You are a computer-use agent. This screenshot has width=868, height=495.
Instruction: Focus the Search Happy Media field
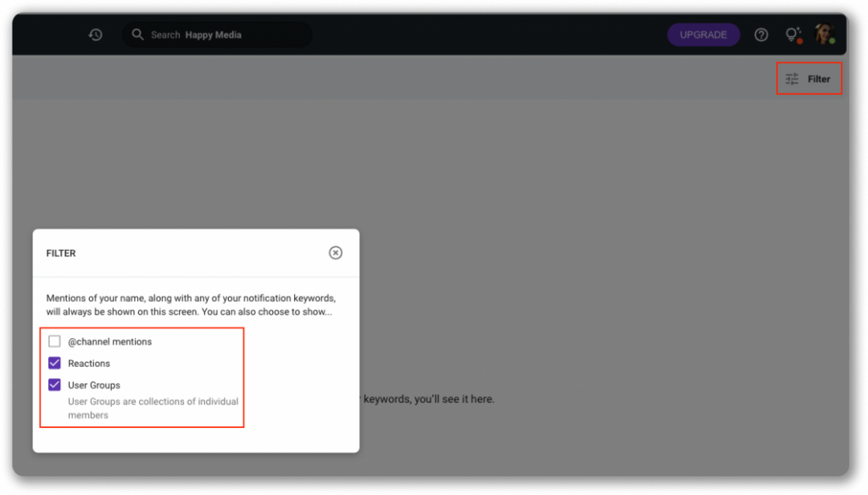216,35
